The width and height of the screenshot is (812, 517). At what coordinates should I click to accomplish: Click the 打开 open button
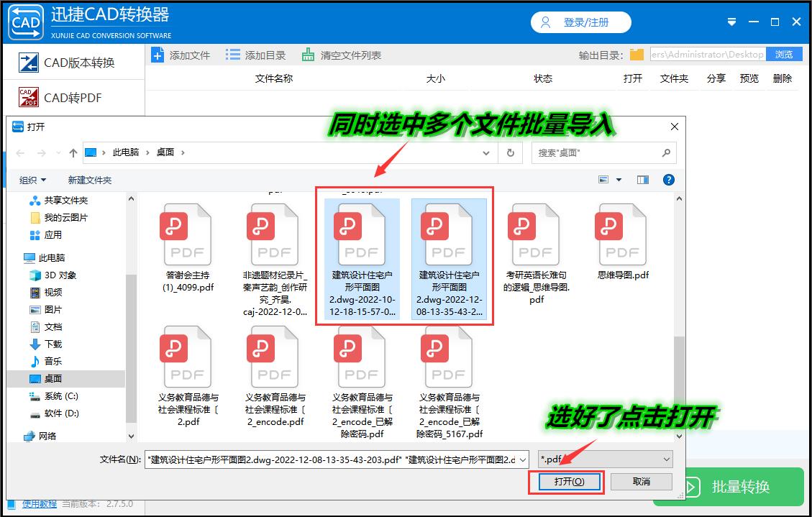pos(566,482)
